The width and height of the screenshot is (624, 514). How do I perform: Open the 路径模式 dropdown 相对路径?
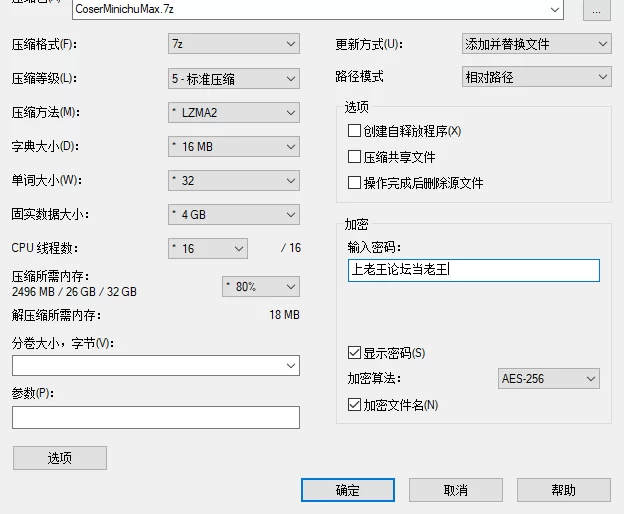536,77
